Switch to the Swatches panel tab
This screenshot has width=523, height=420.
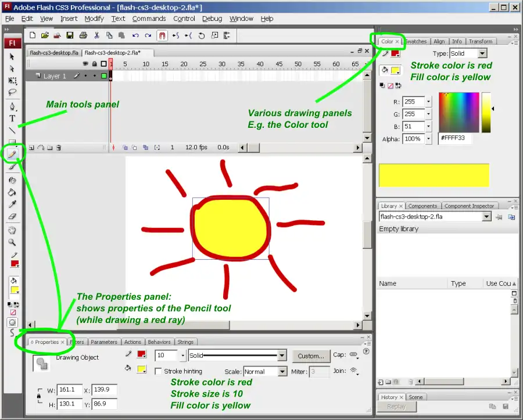coord(415,41)
